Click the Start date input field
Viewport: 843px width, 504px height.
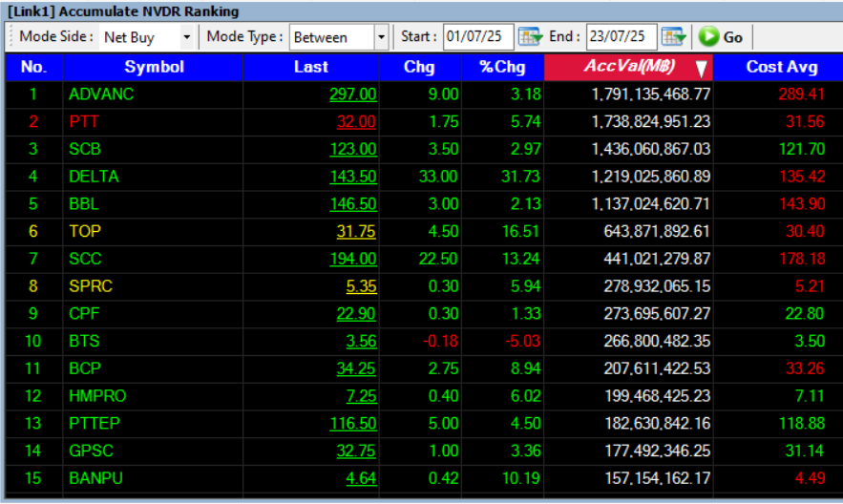(x=478, y=36)
